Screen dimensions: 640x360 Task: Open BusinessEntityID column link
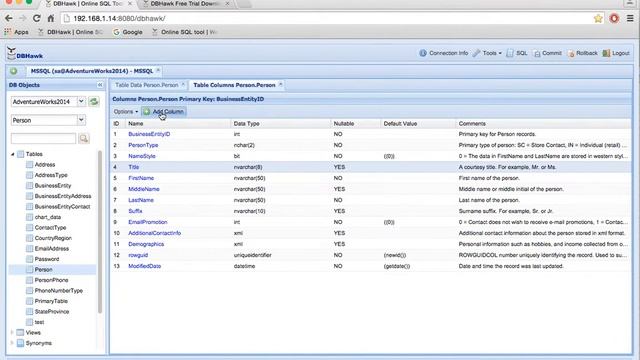(149, 134)
